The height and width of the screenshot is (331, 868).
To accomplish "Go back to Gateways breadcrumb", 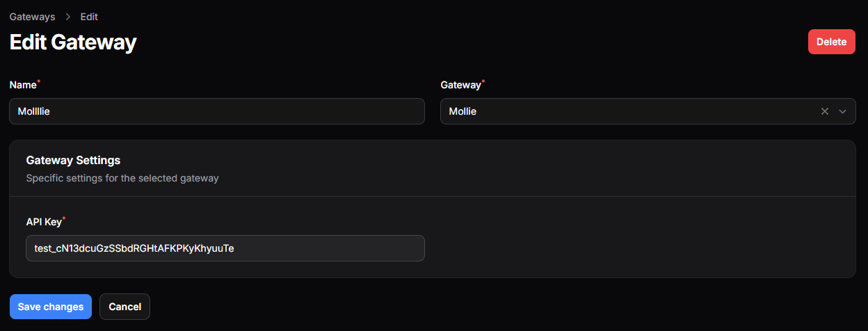I will tap(32, 17).
